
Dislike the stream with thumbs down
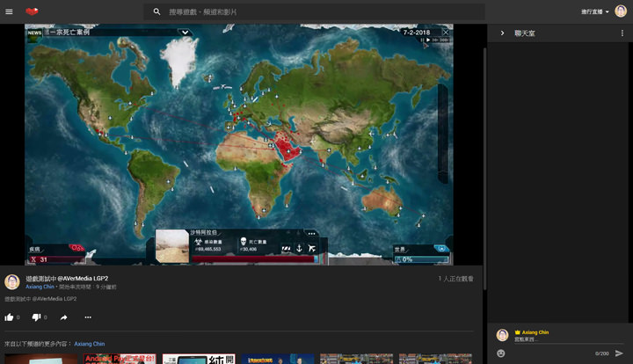click(36, 317)
